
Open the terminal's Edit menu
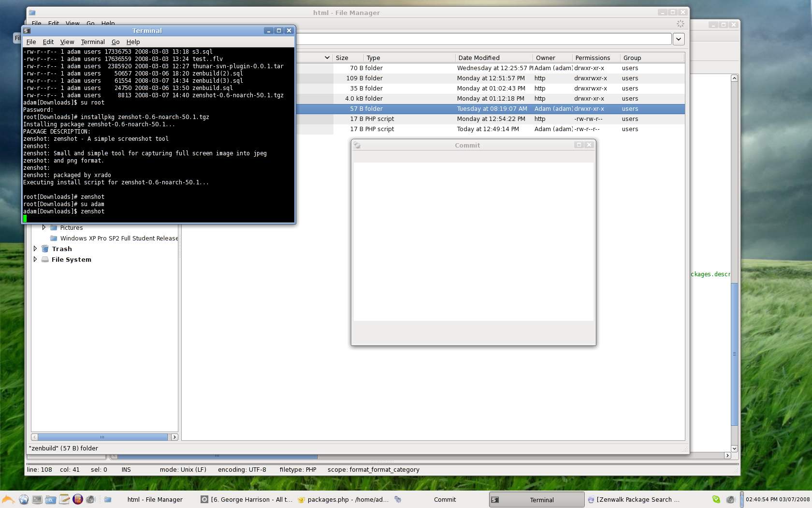tap(48, 42)
